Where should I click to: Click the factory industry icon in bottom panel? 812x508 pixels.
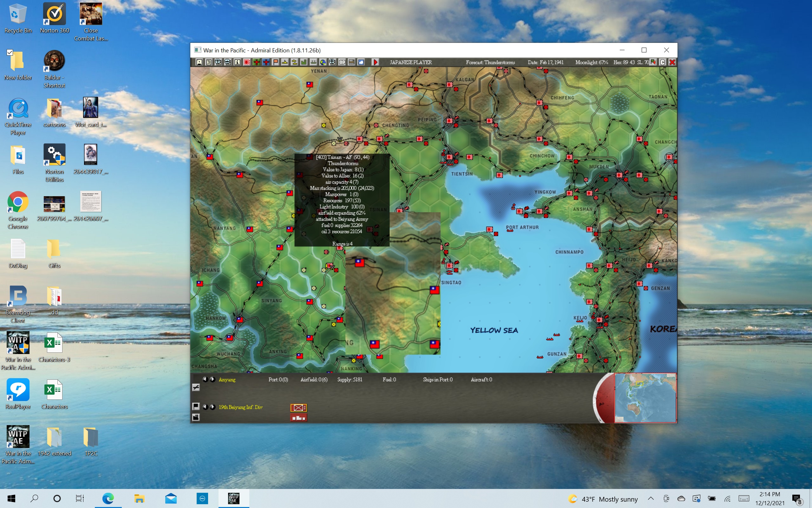196,417
